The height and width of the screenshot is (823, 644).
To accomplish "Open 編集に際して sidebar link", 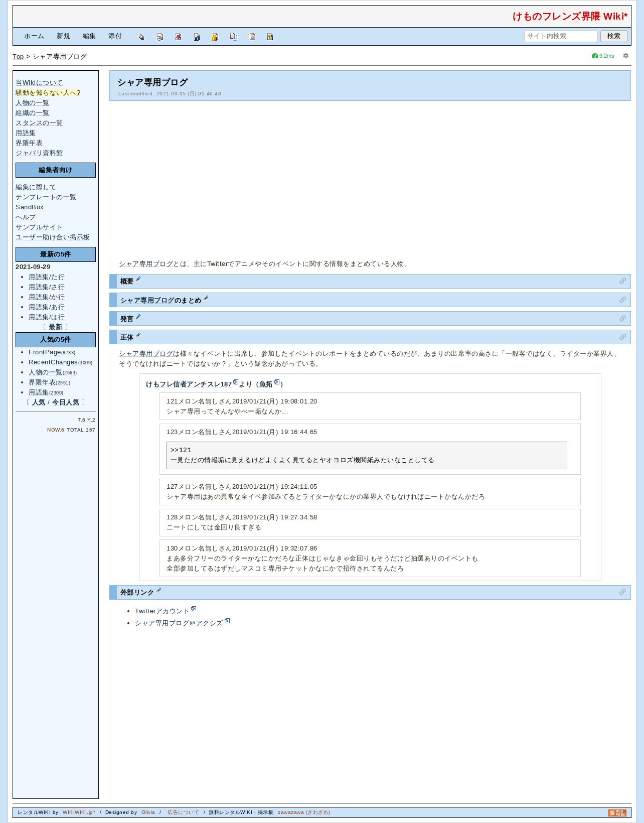I will [36, 187].
